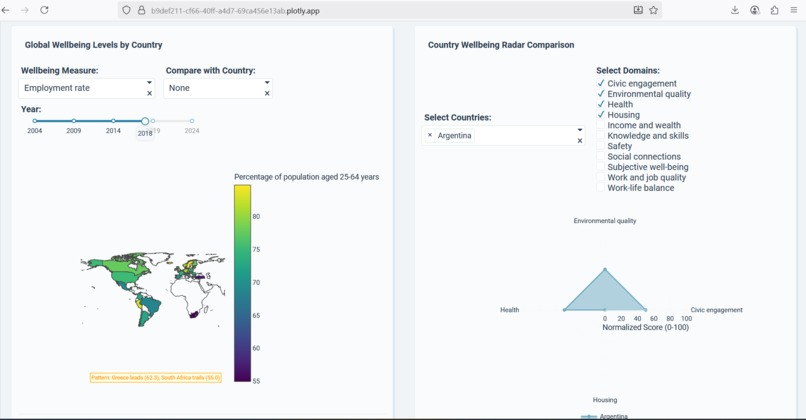Click 'Global Wellbeing Levels by Country' heading
This screenshot has width=806, height=420.
tap(94, 45)
